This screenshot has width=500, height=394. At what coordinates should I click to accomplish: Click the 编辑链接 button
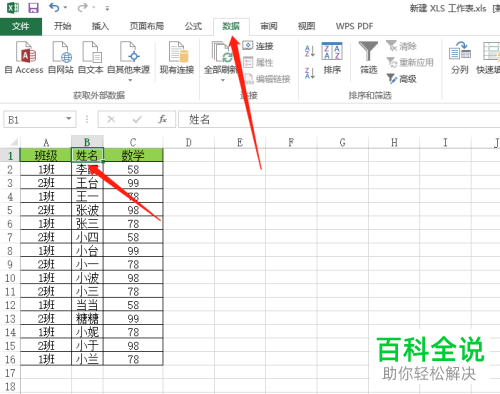coord(267,79)
